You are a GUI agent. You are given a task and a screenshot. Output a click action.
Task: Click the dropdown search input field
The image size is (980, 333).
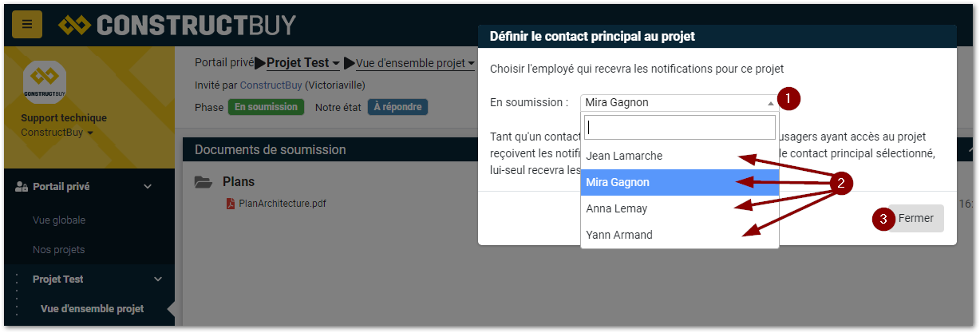point(679,128)
